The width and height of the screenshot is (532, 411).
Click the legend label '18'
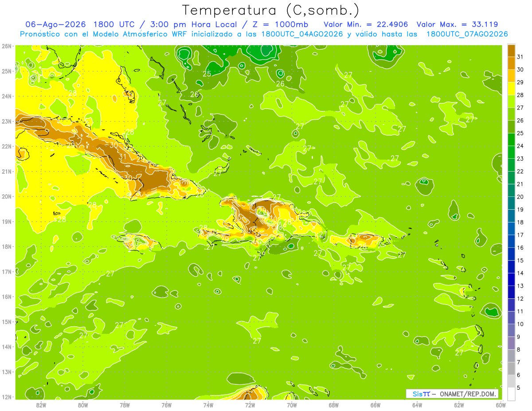click(x=520, y=222)
